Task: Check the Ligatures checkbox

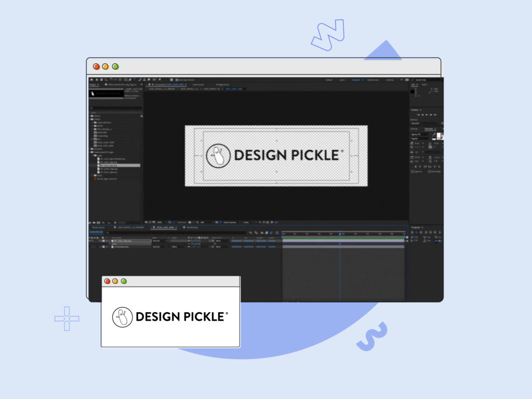Action: tap(413, 171)
